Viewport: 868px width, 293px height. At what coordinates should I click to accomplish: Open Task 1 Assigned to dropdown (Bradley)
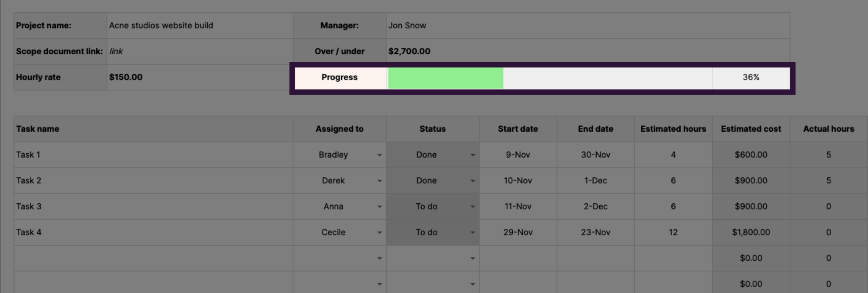click(x=379, y=155)
